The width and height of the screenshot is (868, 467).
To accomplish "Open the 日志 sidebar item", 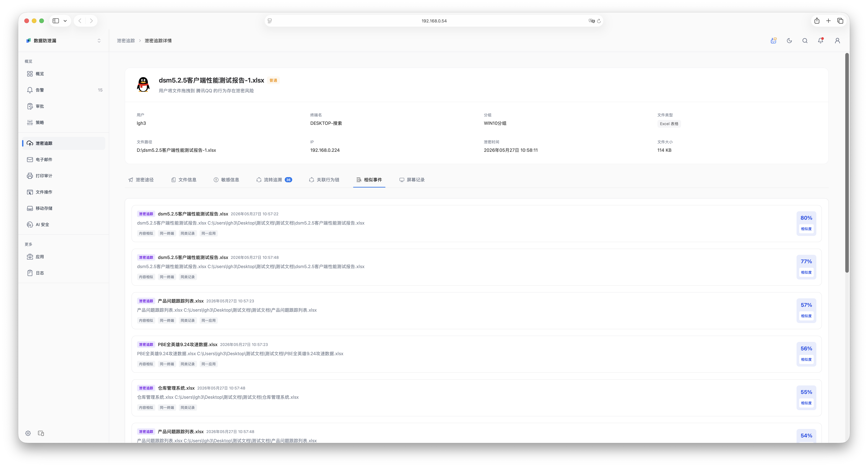I will (x=63, y=273).
